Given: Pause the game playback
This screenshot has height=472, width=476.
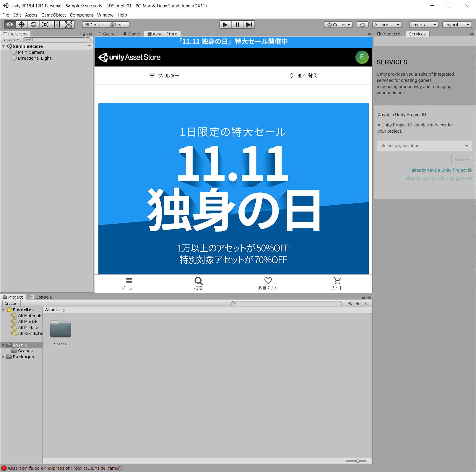Looking at the screenshot, I should 237,25.
